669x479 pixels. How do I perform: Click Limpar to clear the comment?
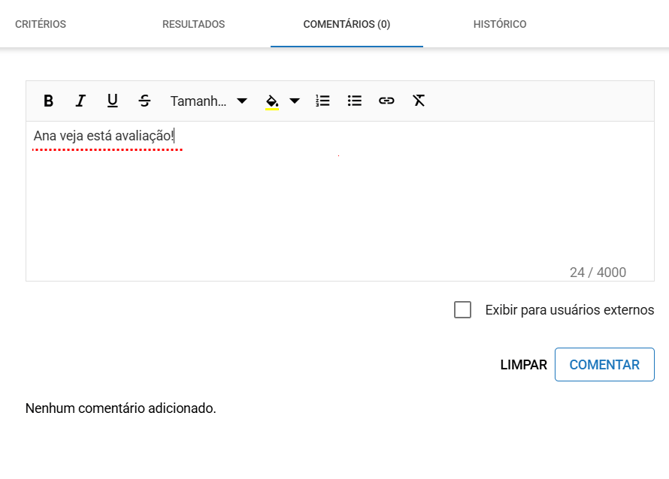pyautogui.click(x=523, y=365)
